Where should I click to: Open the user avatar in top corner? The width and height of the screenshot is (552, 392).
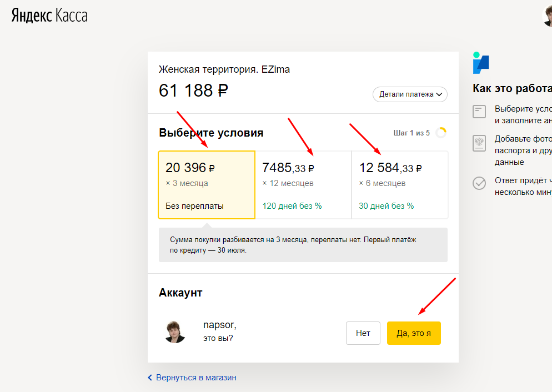[x=548, y=16]
